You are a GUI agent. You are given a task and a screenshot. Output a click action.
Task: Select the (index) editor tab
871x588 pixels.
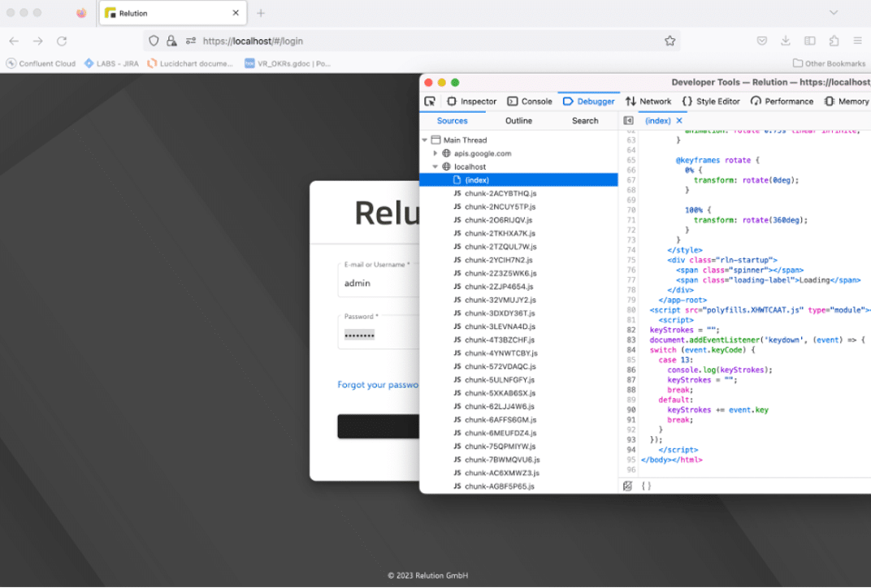point(657,120)
